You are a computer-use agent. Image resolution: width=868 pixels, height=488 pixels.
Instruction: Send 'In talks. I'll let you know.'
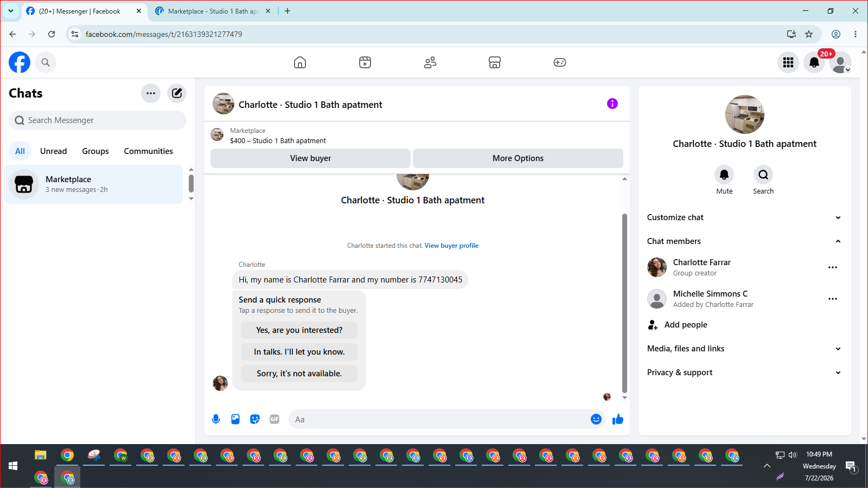[x=299, y=352]
